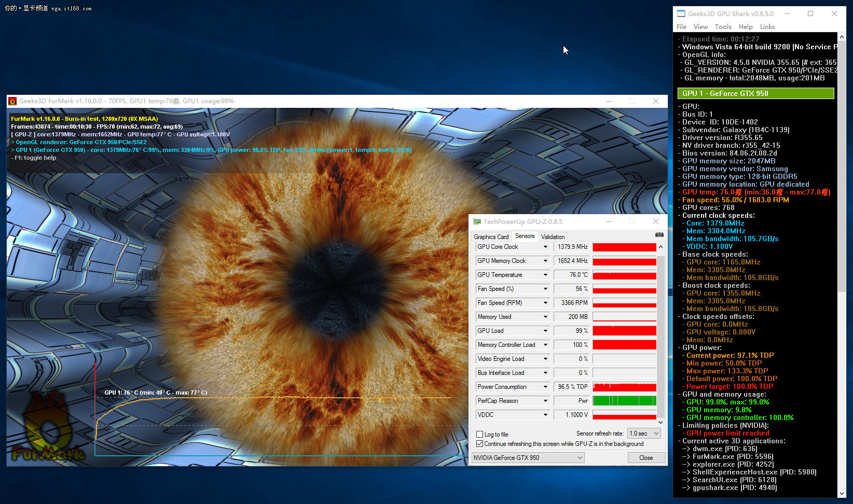Open the VDDC sensor dropdown

coord(545,415)
